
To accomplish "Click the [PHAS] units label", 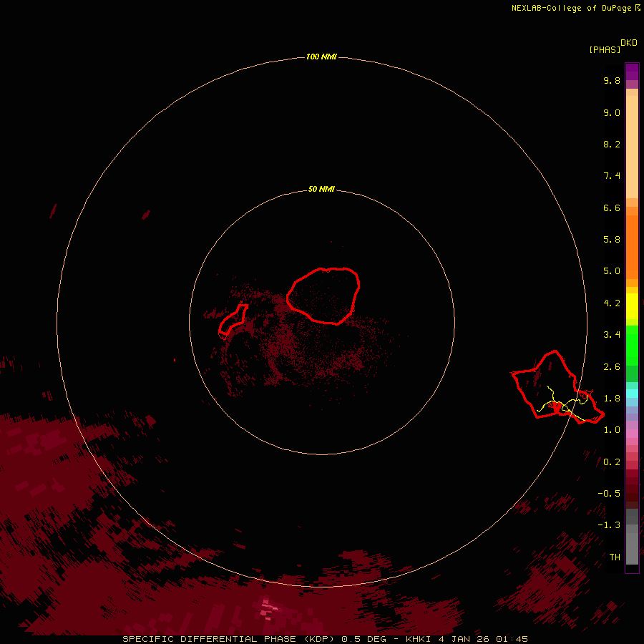I will click(605, 50).
